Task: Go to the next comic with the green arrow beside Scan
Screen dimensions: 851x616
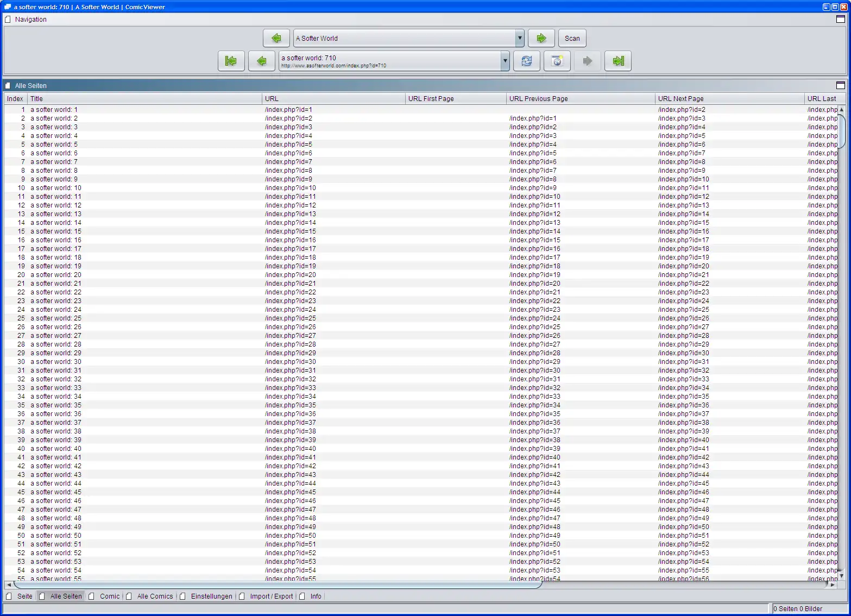Action: point(541,38)
